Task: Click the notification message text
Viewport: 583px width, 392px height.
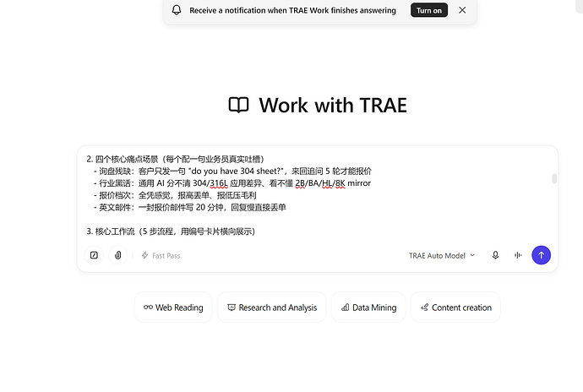Action: point(292,10)
